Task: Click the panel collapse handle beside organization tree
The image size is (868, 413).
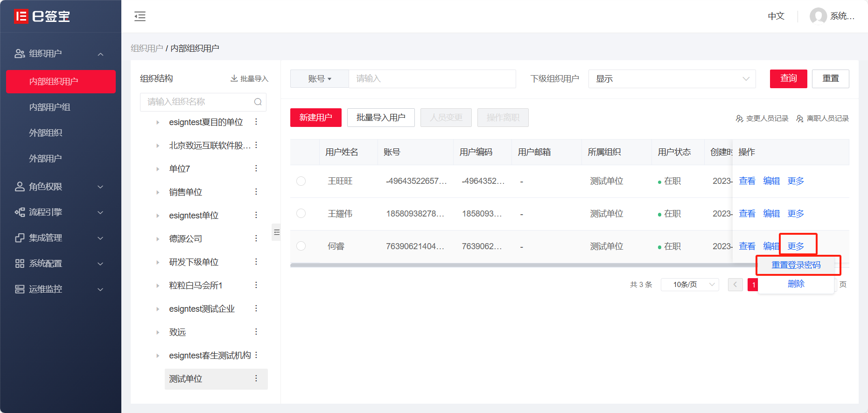Action: coord(276,232)
